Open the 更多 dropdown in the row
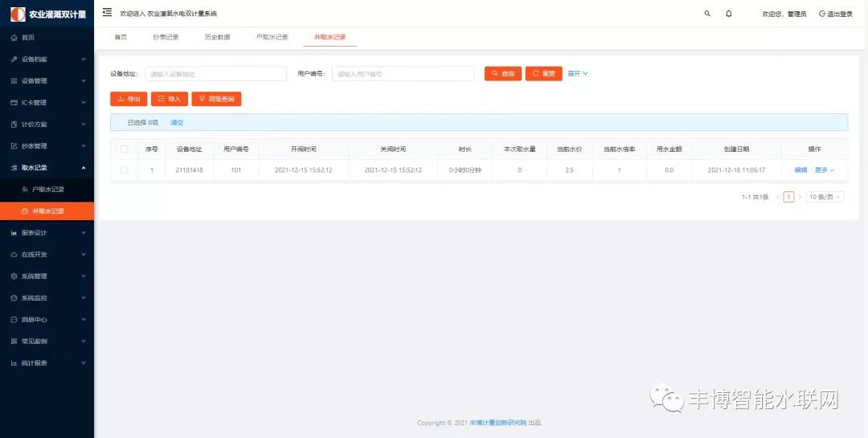868x438 pixels. pyautogui.click(x=825, y=170)
